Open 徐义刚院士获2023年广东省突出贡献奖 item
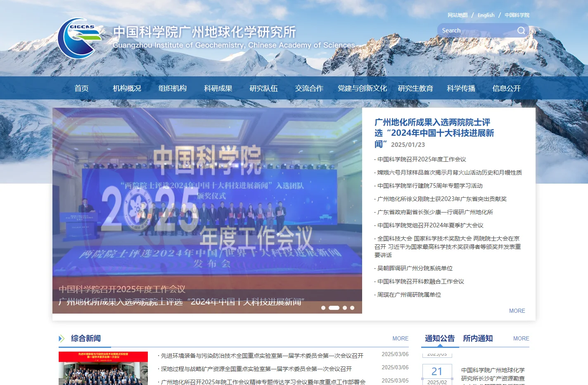This screenshot has height=385, width=588. 442,199
